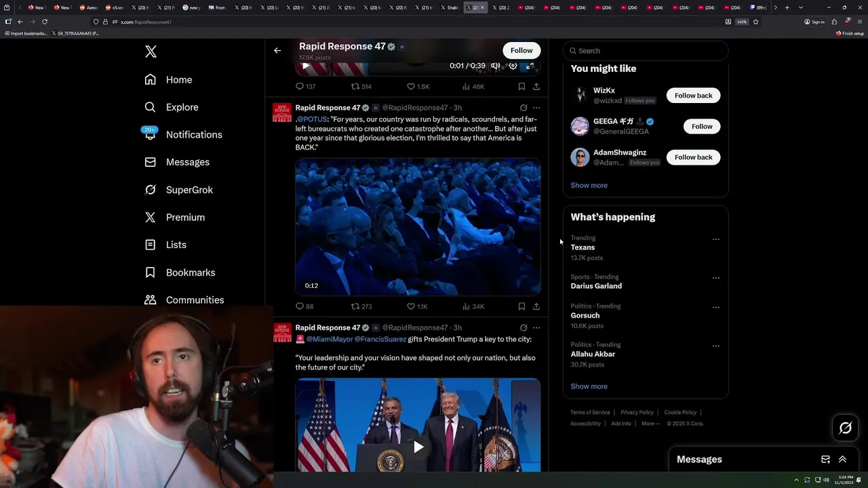Open the Privacy Policy link
Image resolution: width=868 pixels, height=488 pixels.
637,412
